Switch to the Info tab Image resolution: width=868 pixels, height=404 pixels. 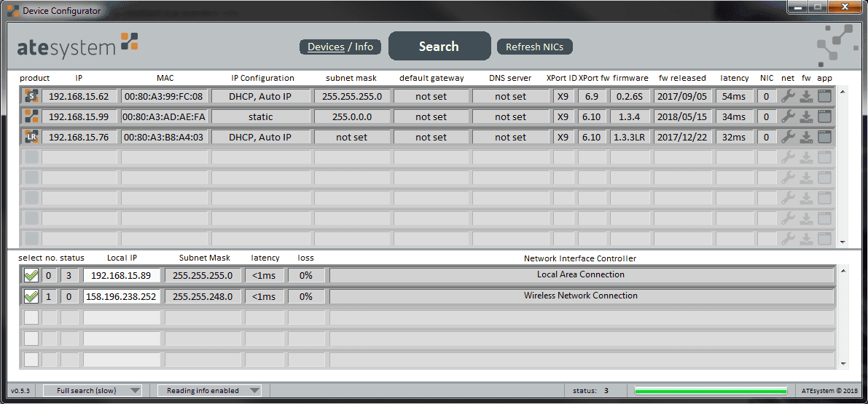click(x=364, y=47)
